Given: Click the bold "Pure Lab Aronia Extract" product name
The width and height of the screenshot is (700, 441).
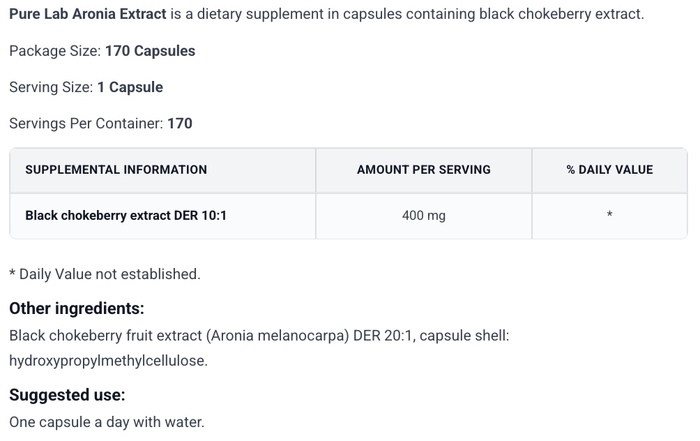Looking at the screenshot, I should click(x=88, y=14).
